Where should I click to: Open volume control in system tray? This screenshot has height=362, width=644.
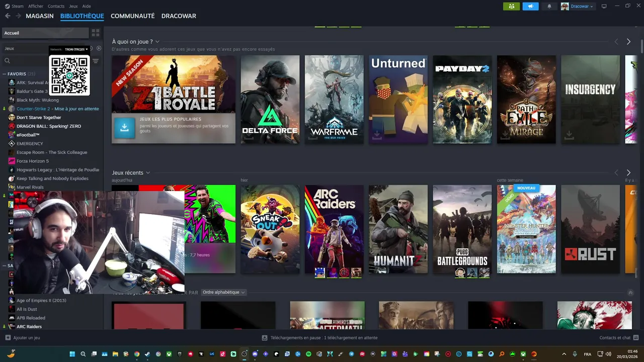[608, 354]
